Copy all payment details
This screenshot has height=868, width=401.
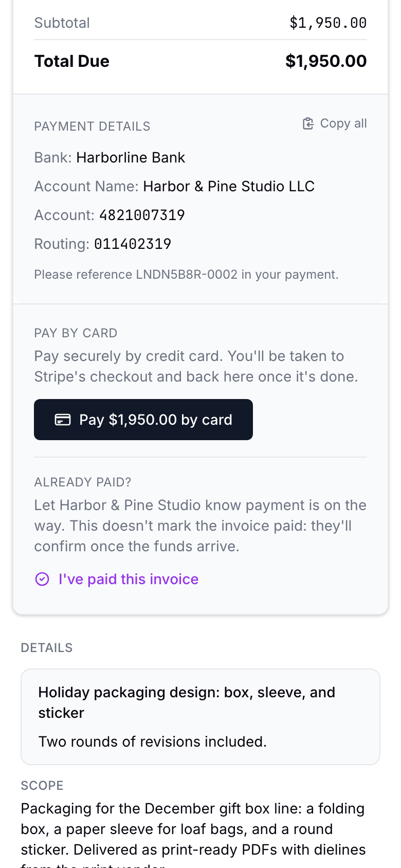(x=335, y=123)
